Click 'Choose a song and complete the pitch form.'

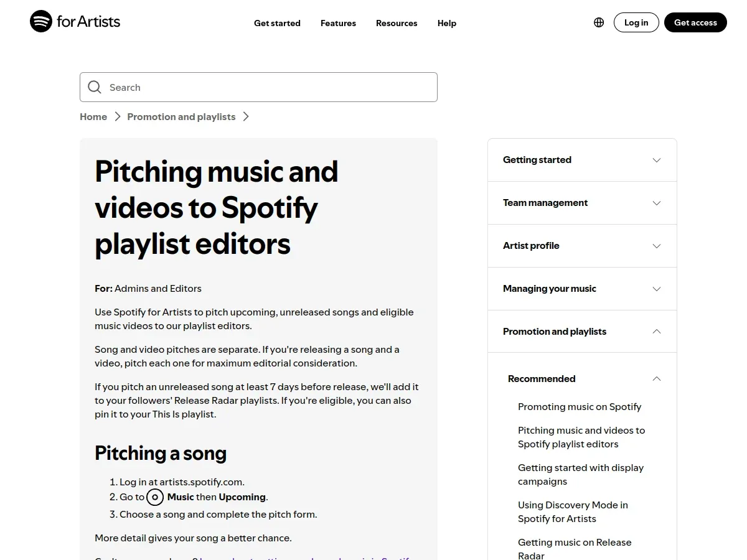[218, 514]
